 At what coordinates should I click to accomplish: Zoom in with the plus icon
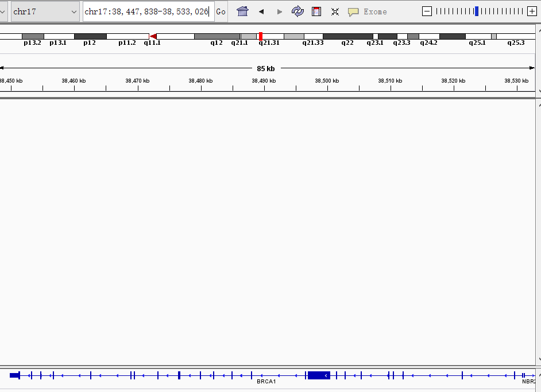[532, 11]
